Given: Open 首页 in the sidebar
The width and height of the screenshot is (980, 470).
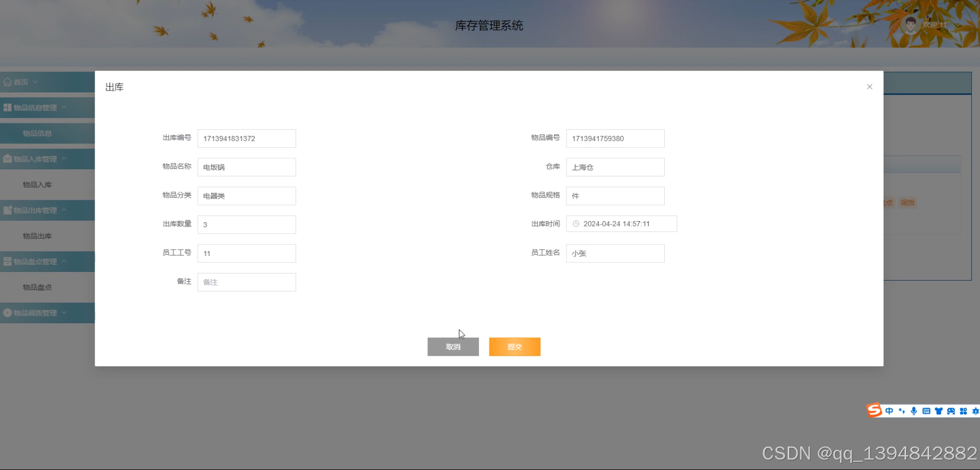Looking at the screenshot, I should click(x=47, y=82).
